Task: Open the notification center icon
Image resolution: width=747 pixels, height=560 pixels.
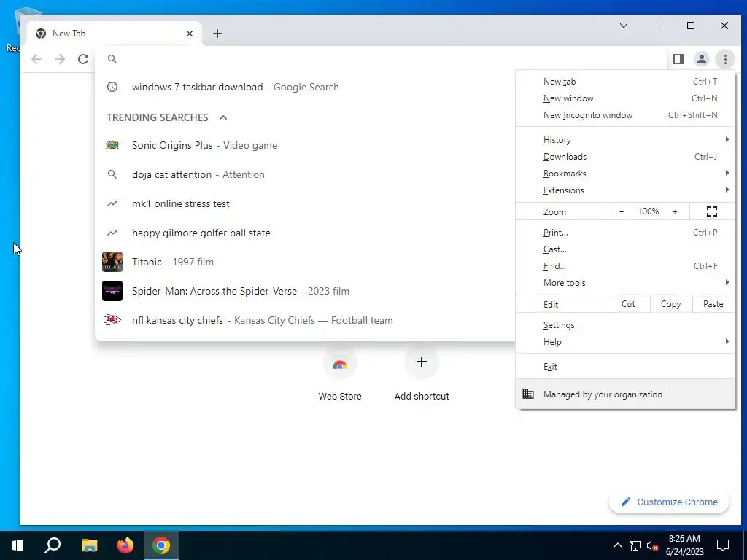Action: tap(723, 545)
